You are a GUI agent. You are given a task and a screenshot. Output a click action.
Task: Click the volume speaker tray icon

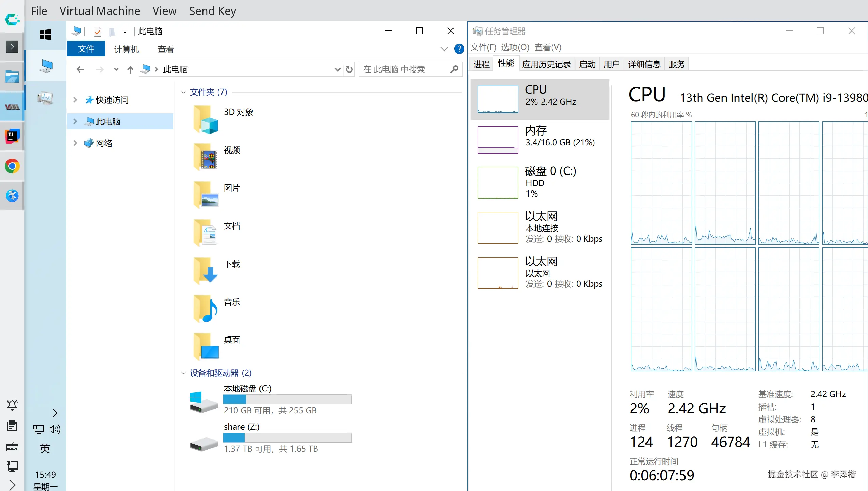pos(55,429)
